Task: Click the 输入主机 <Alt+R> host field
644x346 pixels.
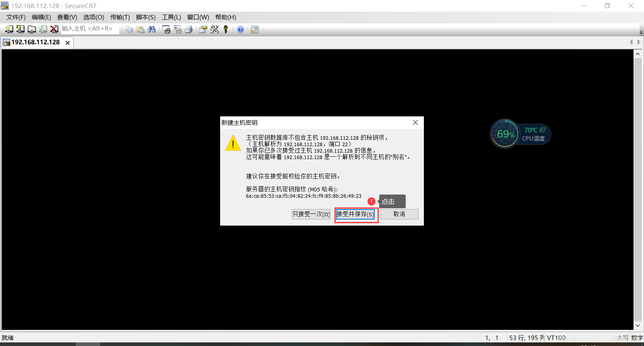Action: (x=89, y=29)
